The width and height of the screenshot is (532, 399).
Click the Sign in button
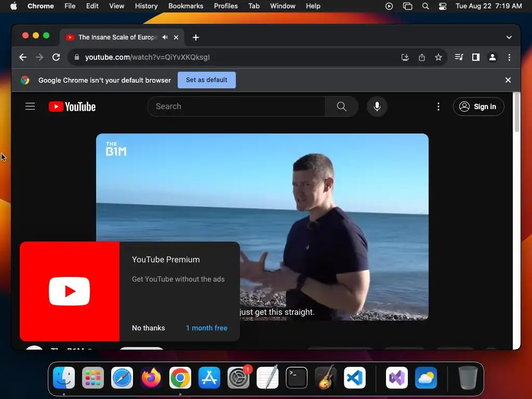click(478, 107)
